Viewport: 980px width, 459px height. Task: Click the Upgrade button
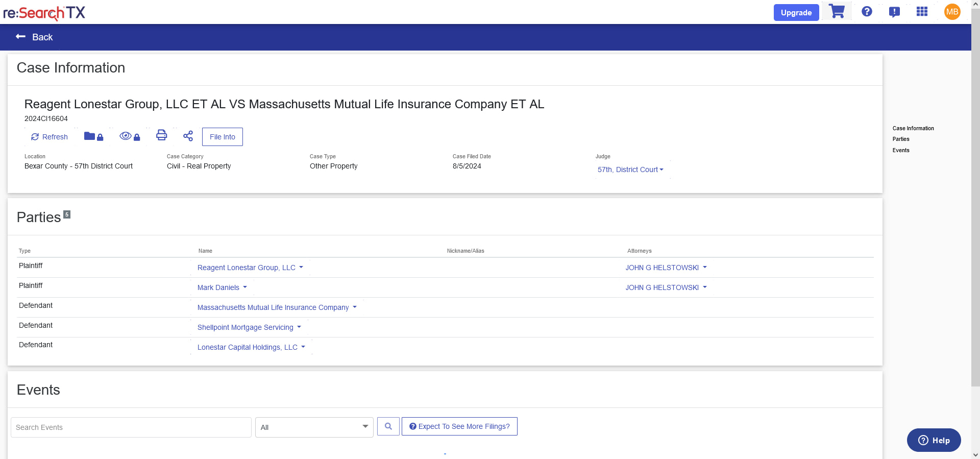(796, 12)
